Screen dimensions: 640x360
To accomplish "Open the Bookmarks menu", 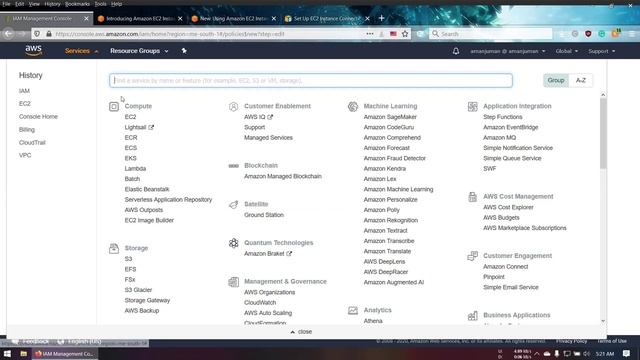I will click(x=77, y=4).
